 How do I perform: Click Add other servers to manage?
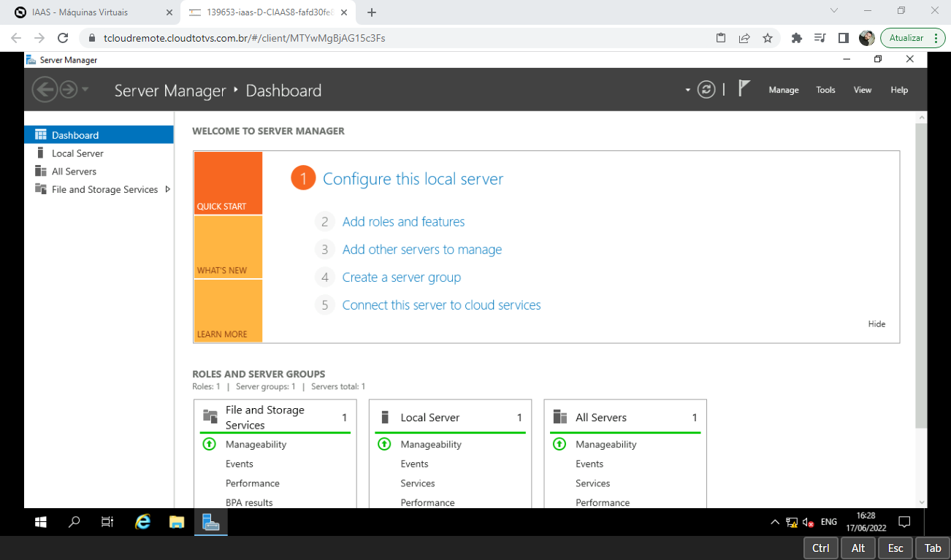tap(422, 250)
